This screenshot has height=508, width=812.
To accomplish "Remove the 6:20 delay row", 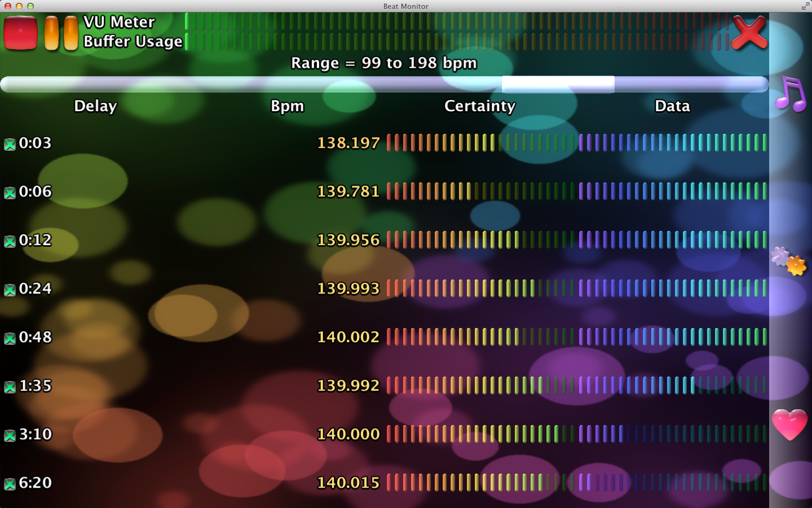I will tap(10, 484).
